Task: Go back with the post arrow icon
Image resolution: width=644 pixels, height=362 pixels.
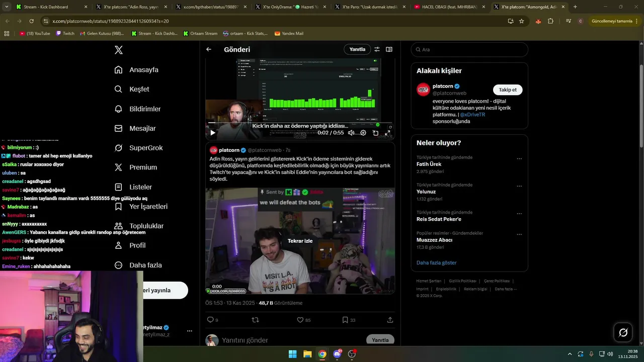Action: (x=209, y=49)
